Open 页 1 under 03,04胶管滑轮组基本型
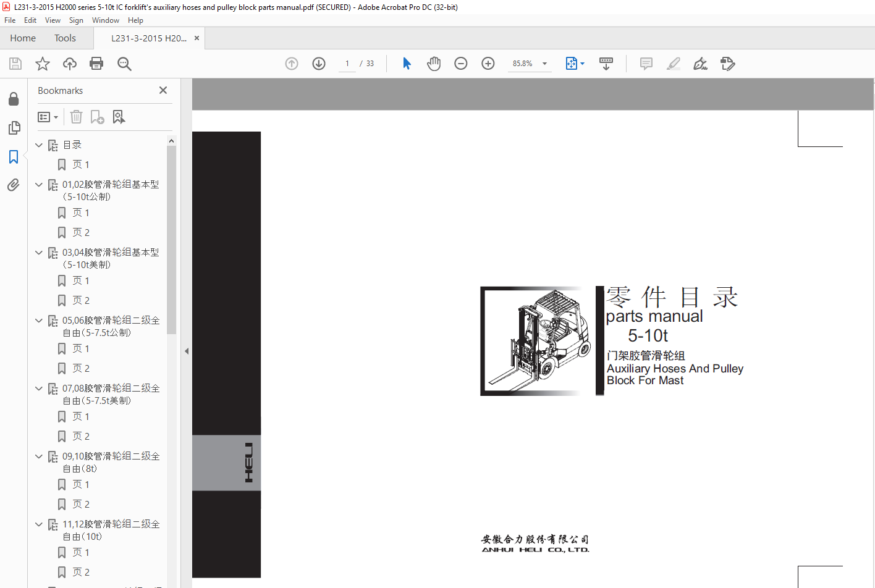The height and width of the screenshot is (588, 875). (81, 281)
